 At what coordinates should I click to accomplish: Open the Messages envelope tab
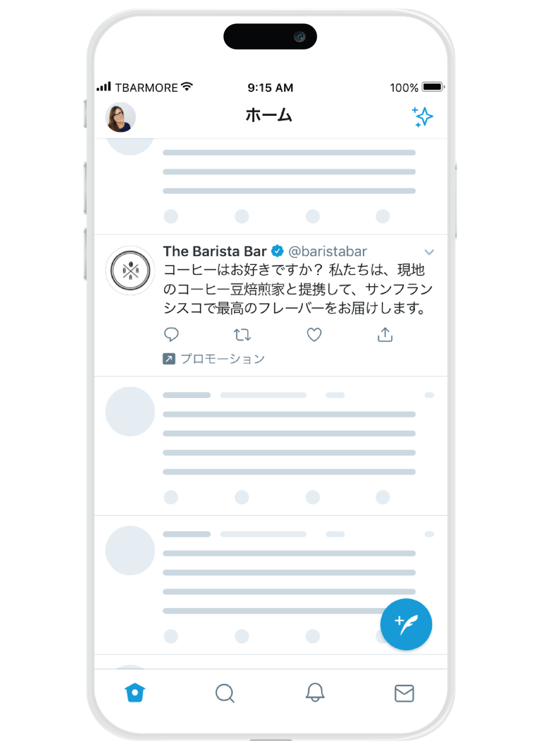(x=404, y=694)
